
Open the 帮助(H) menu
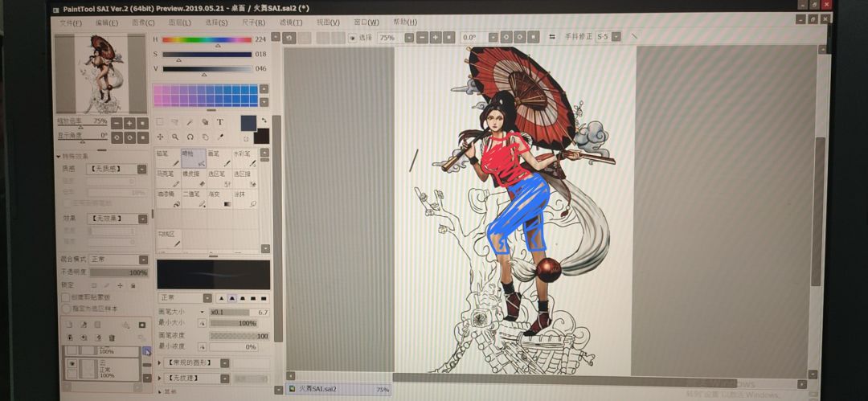pyautogui.click(x=405, y=23)
